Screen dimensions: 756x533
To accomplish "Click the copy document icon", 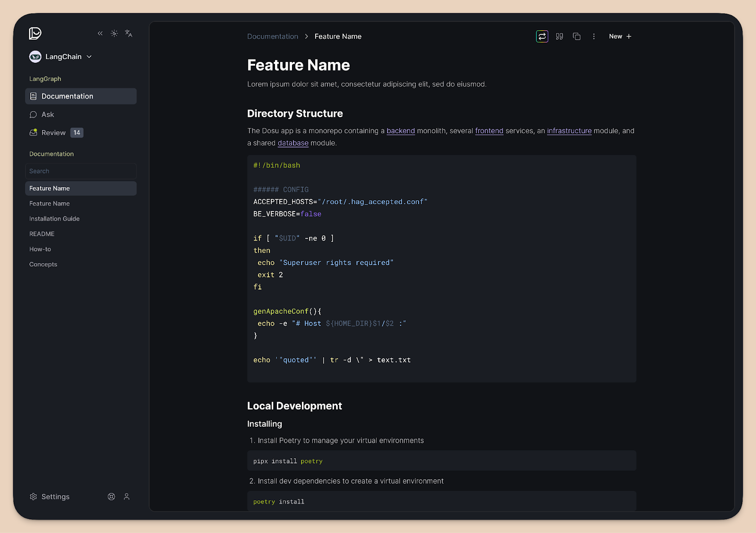I will point(576,36).
